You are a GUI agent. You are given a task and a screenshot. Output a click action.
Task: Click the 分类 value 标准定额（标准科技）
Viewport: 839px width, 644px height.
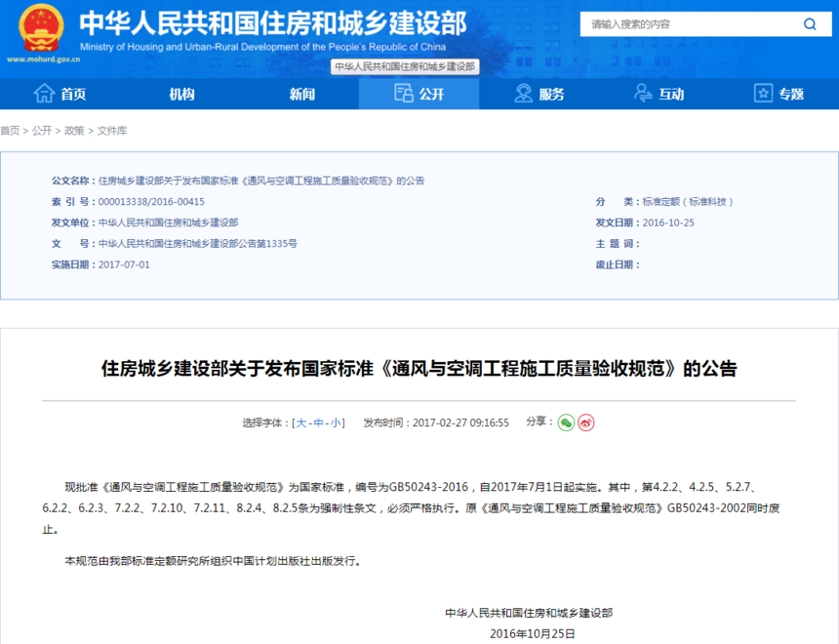[x=688, y=202]
